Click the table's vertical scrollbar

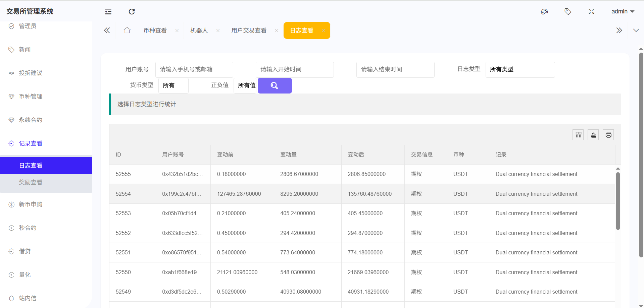618,201
